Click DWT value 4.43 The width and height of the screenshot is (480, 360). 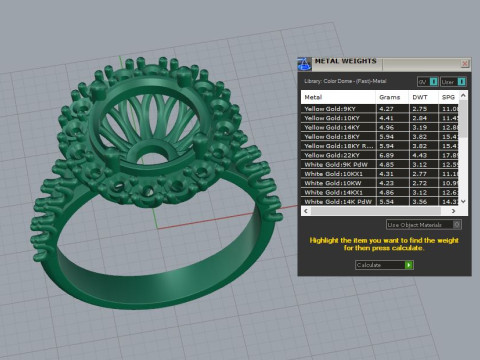pyautogui.click(x=419, y=155)
